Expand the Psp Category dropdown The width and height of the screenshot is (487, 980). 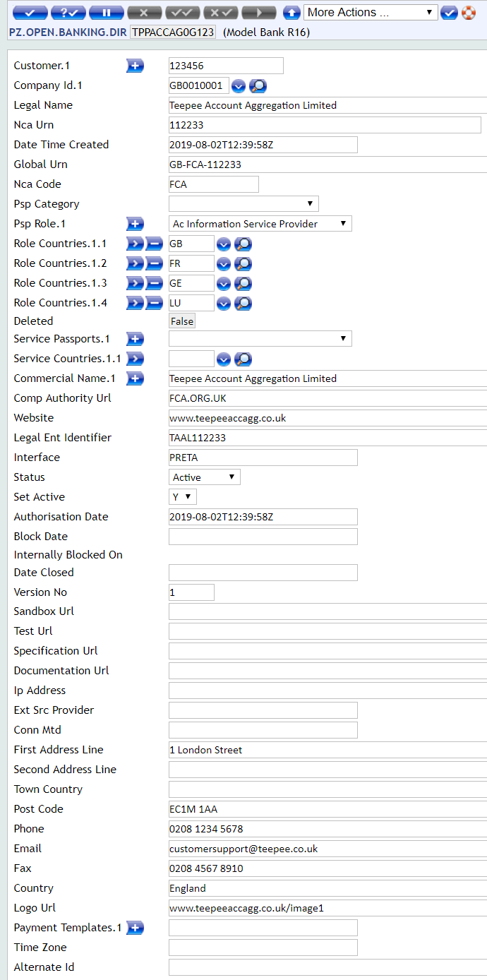tap(243, 204)
